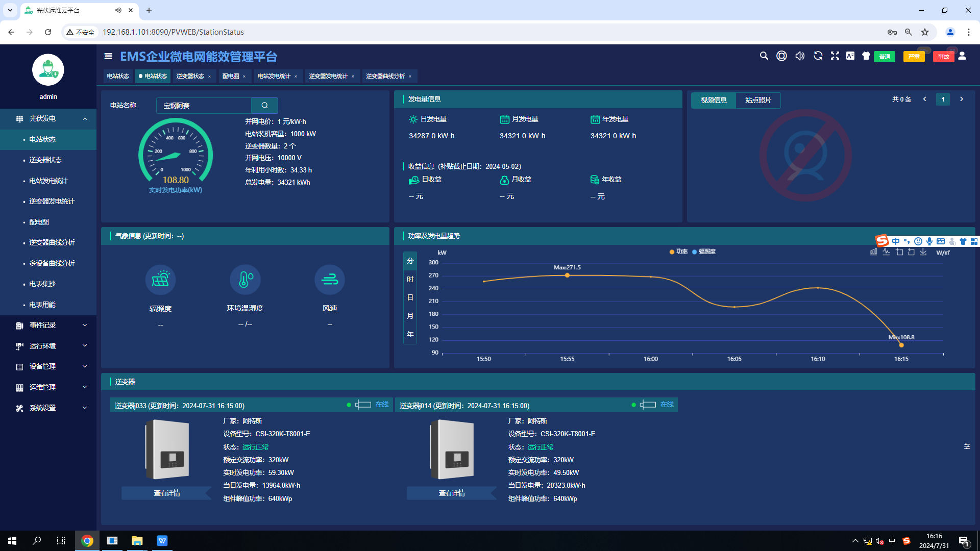980x551 pixels.
Task: Toggle the hamburger sidebar menu icon
Action: pyautogui.click(x=108, y=56)
